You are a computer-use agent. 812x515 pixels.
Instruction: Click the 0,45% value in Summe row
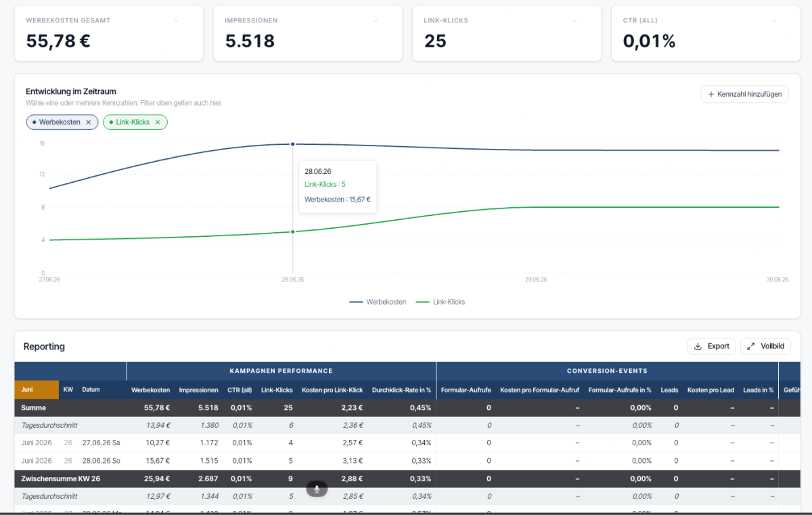click(x=421, y=408)
